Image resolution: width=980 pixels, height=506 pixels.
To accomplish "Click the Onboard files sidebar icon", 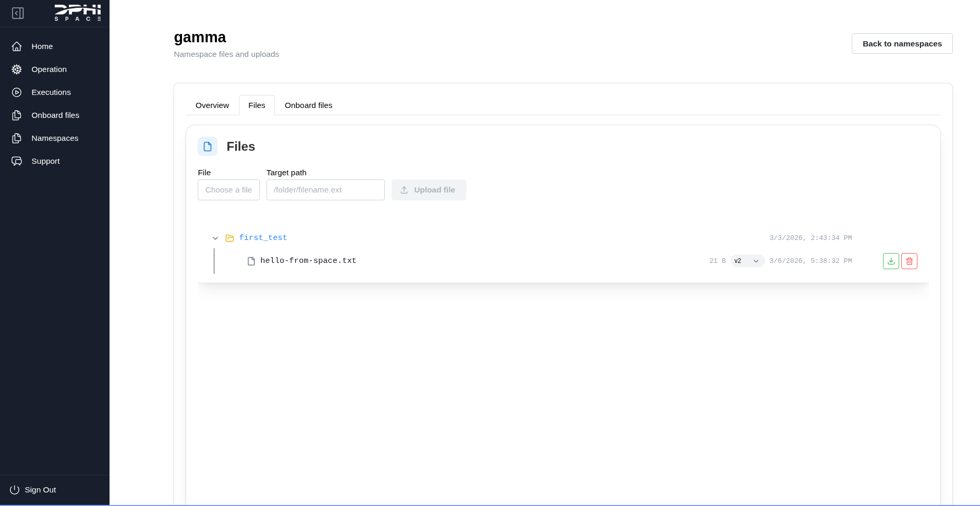I will (x=17, y=115).
